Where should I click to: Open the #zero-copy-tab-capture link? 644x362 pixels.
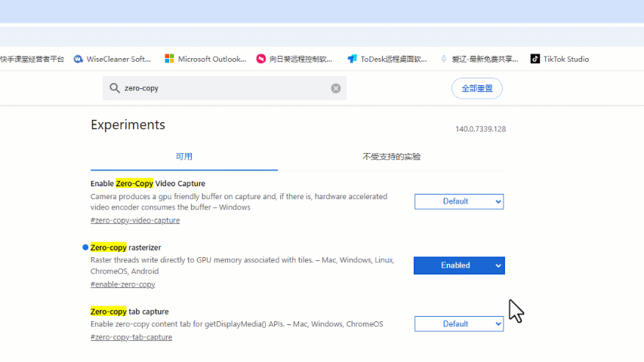131,337
